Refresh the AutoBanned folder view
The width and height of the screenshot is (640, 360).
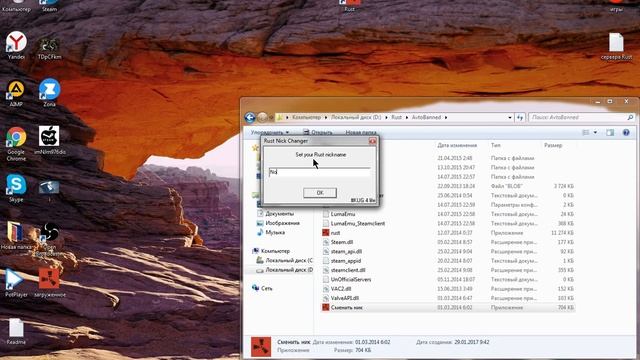[x=520, y=118]
